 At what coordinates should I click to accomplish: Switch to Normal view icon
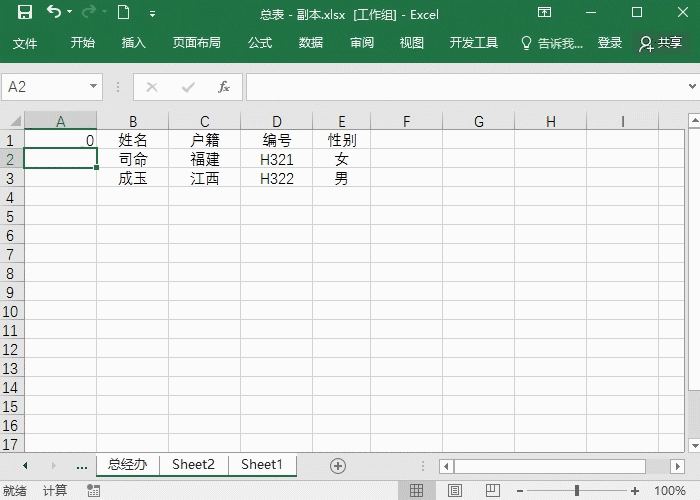(416, 490)
